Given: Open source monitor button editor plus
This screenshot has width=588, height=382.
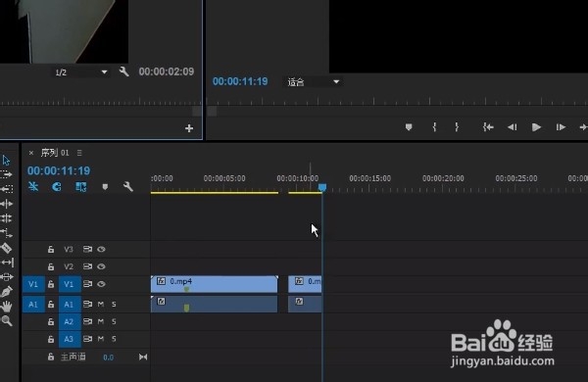Looking at the screenshot, I should point(189,128).
